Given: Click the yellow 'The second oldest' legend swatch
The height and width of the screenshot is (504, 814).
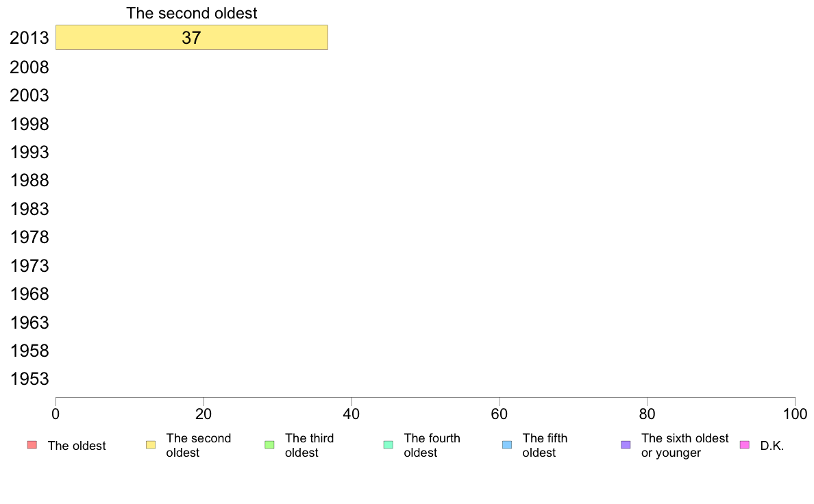Looking at the screenshot, I should click(151, 445).
